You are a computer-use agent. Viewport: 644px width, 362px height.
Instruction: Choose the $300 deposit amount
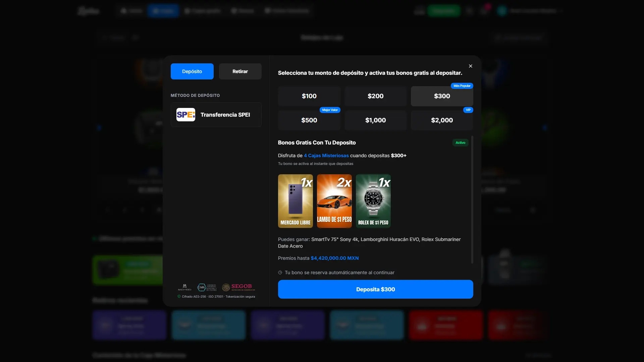point(442,96)
